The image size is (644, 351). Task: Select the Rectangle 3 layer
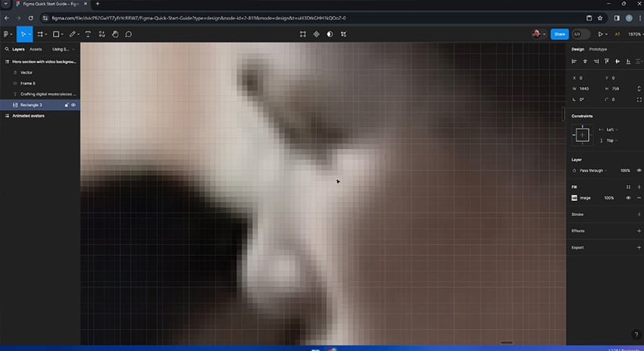[x=40, y=105]
